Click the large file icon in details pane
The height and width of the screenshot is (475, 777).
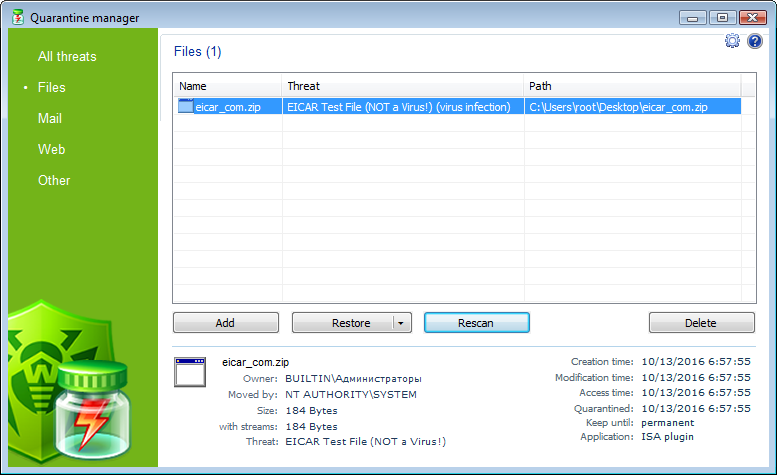coord(190,372)
